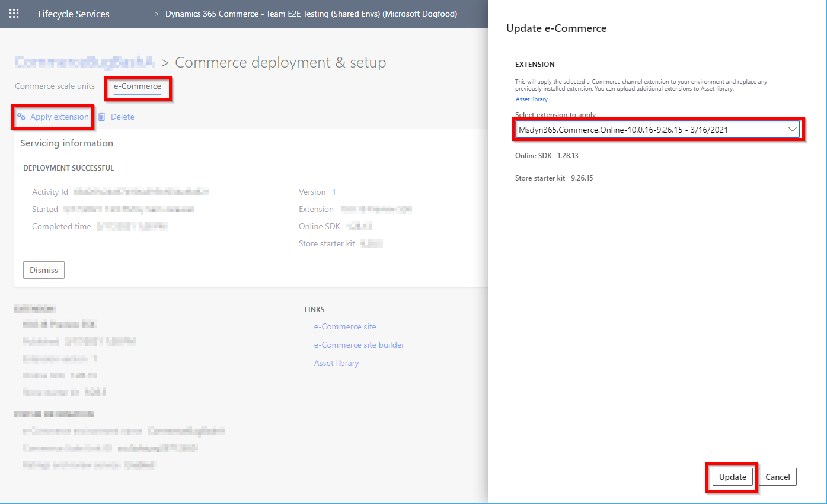This screenshot has width=827, height=504.
Task: Click the LINKS section heading
Action: (315, 310)
